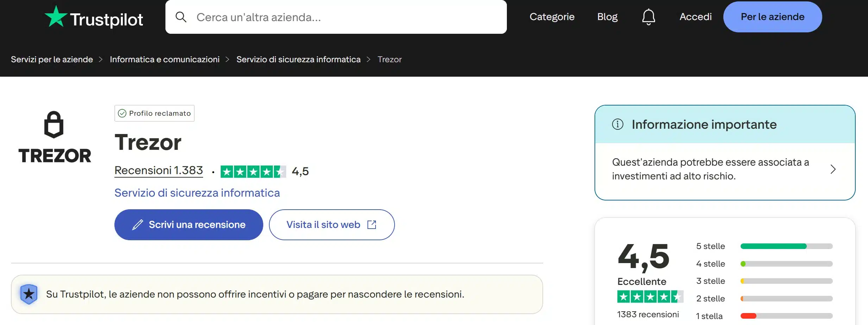Click the 5 stelle rating bar

[787, 246]
